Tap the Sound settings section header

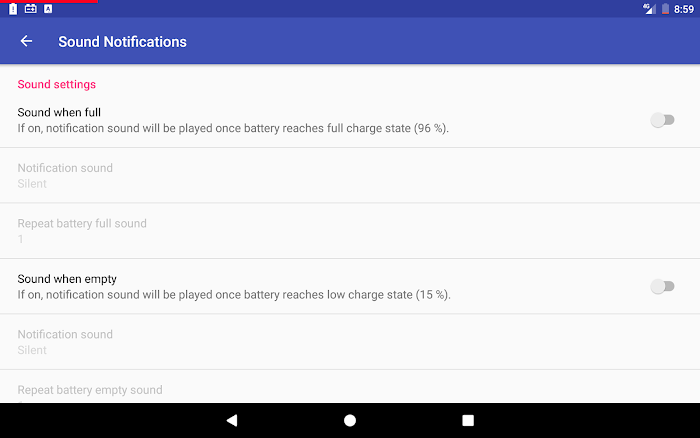[x=57, y=84]
